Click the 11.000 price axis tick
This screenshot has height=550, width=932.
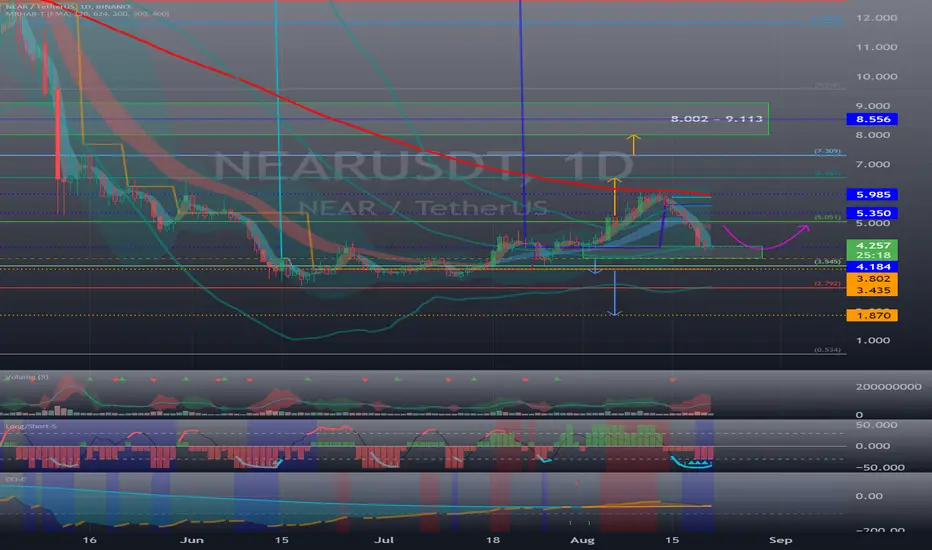(x=876, y=47)
